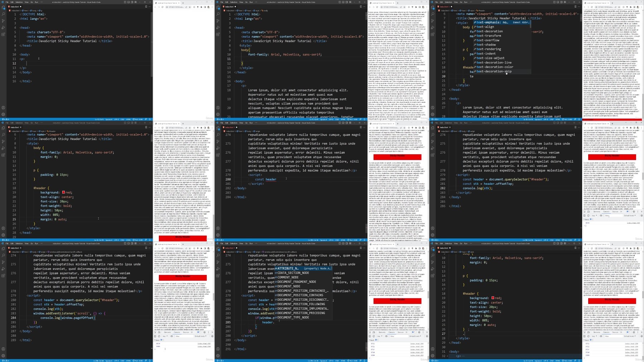Image resolution: width=644 pixels, height=362 pixels.
Task: Click Chrome profile avatar in blank-page browser
Action: pos(209,7)
